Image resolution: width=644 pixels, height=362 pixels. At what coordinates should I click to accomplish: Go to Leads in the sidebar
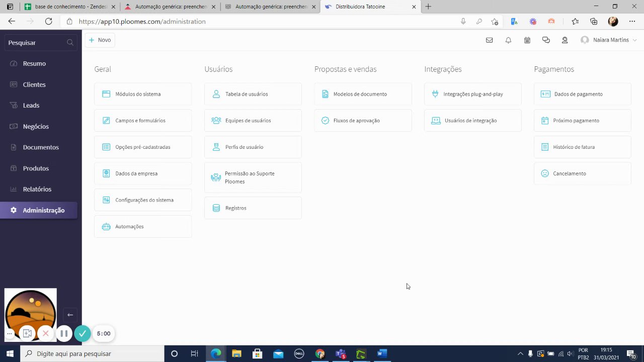point(31,106)
